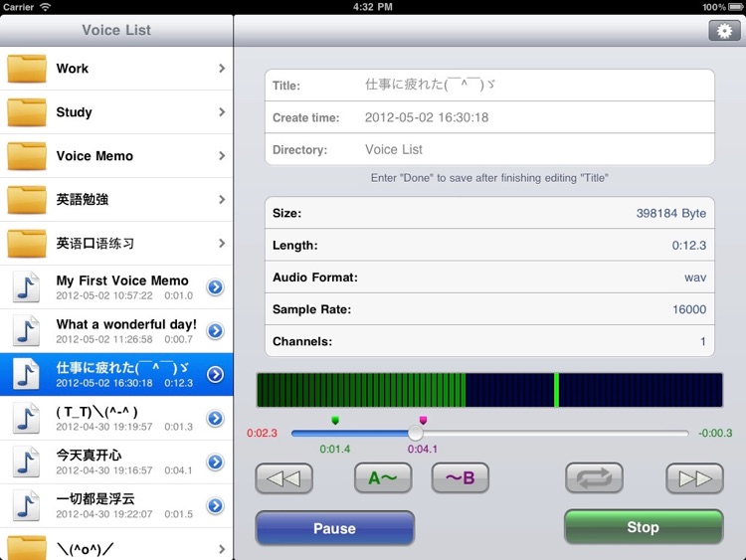The height and width of the screenshot is (560, 746).
Task: Click the waveform level meter display
Action: [489, 390]
